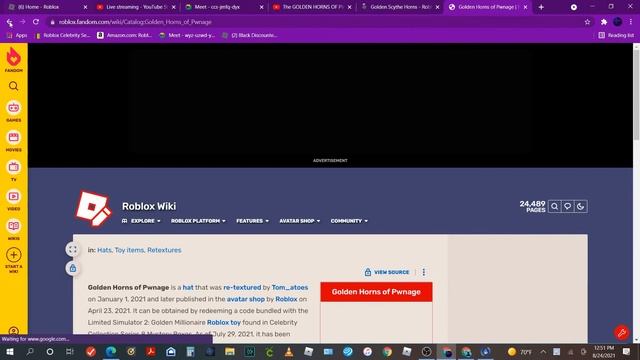Expand the Roblox Platform dropdown menu
This screenshot has height=360, width=640.
[x=198, y=221]
